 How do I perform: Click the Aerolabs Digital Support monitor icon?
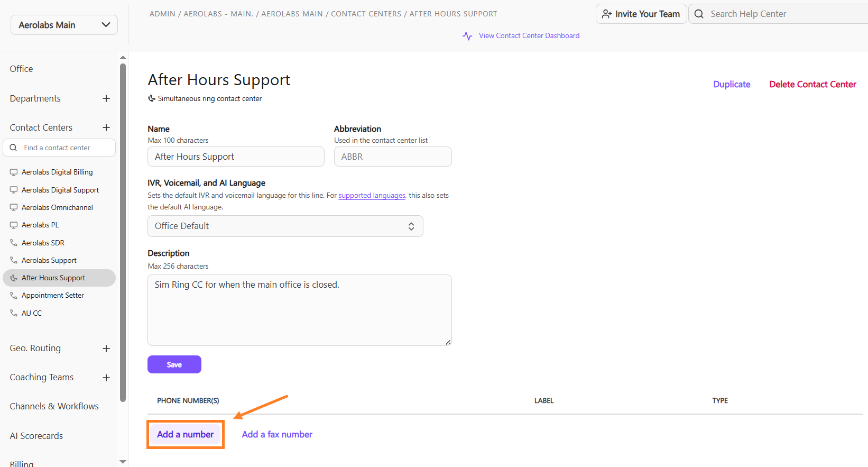point(14,190)
